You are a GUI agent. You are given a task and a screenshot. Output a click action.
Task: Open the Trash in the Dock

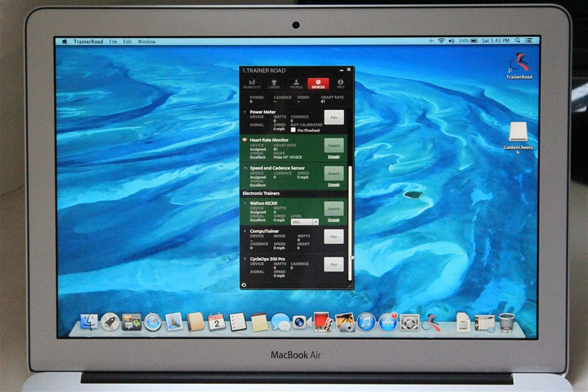506,322
